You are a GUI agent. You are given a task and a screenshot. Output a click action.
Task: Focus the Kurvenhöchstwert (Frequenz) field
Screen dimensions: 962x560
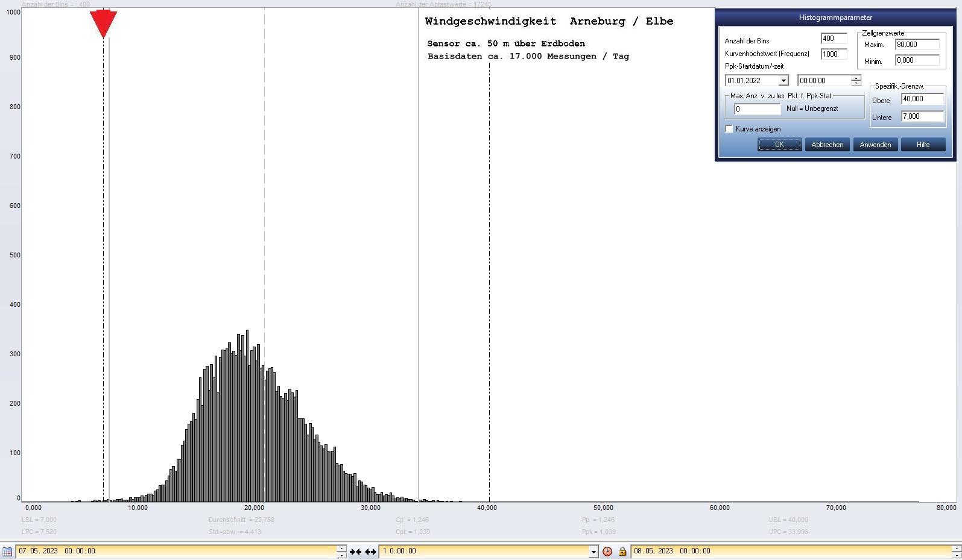pos(834,54)
